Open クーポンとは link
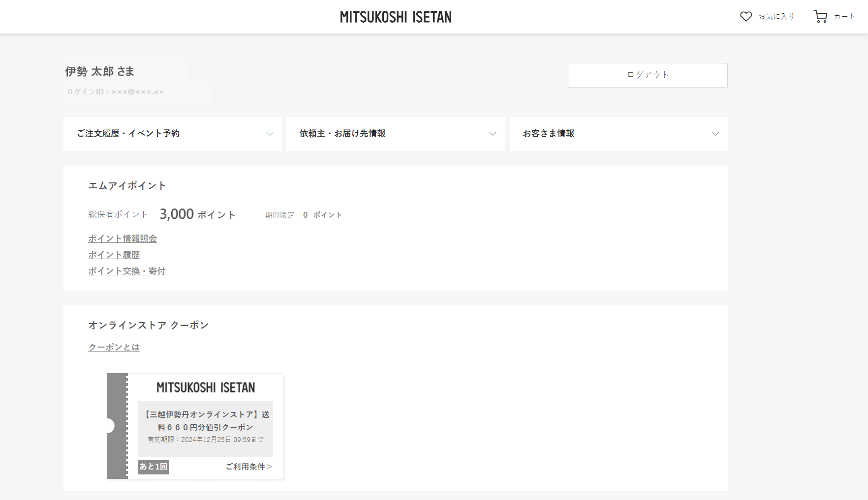The height and width of the screenshot is (500, 868). 114,347
